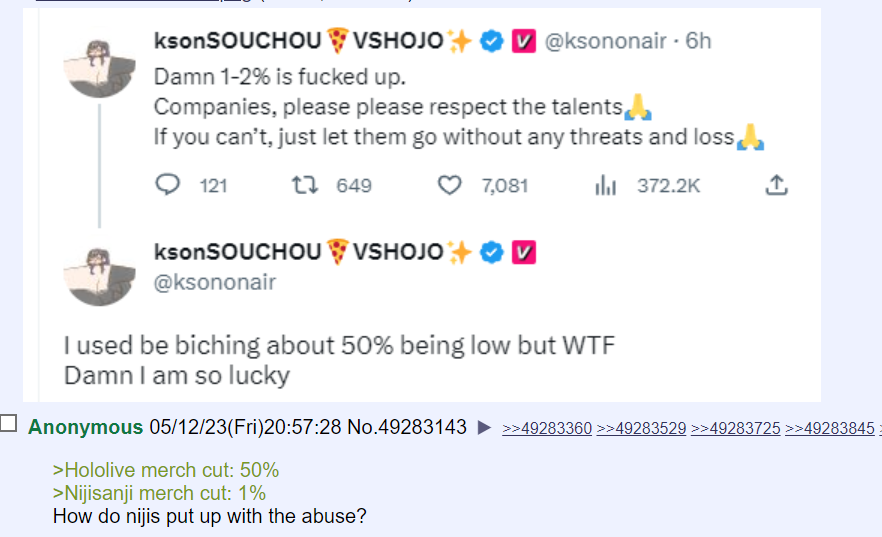Viewport: 882px width, 537px height.
Task: Click the retweet arrows icon
Action: point(301,185)
